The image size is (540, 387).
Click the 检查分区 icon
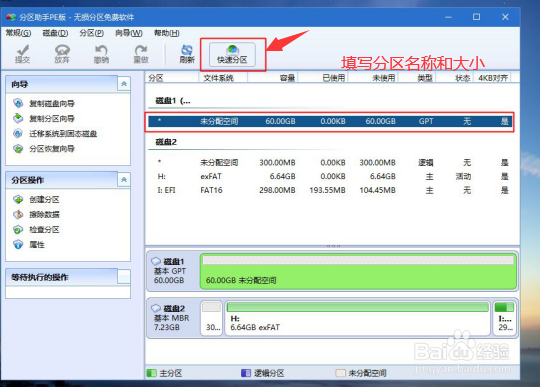tap(18, 230)
